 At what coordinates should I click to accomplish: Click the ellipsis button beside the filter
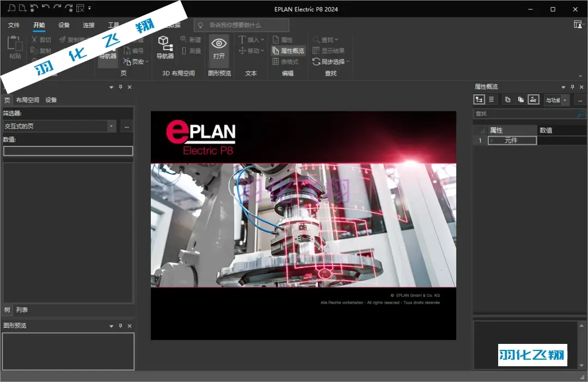click(127, 127)
